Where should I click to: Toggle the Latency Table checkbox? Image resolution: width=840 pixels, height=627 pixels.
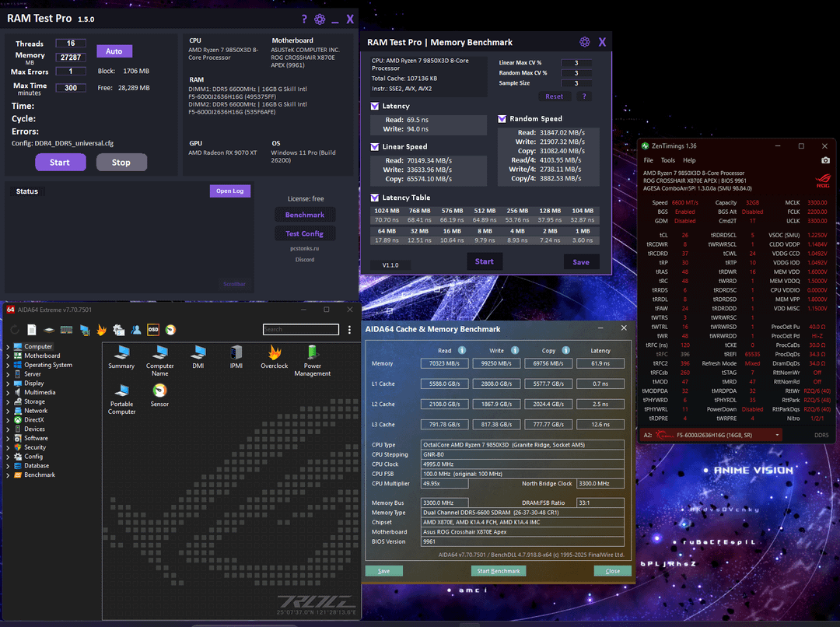click(x=375, y=198)
